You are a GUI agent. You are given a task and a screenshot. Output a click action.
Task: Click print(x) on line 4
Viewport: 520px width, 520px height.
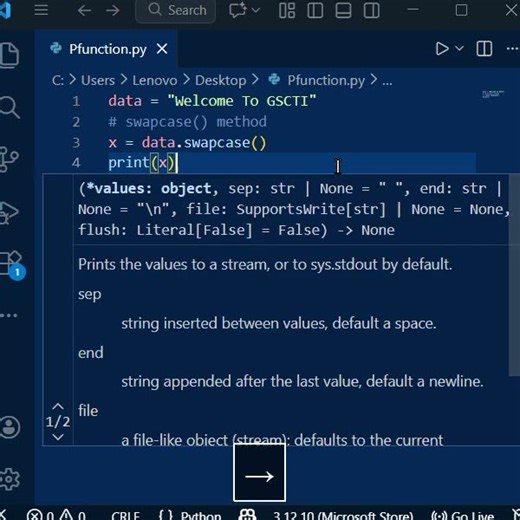pos(142,163)
